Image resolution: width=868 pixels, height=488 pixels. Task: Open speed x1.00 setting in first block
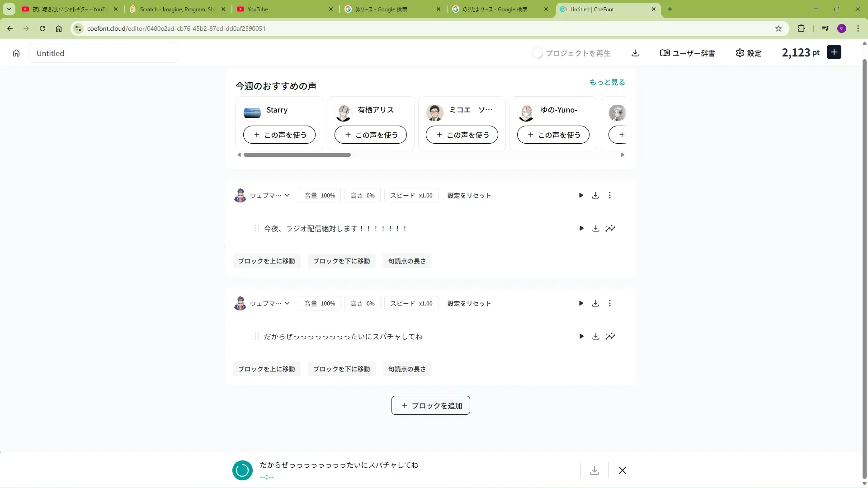click(x=411, y=196)
